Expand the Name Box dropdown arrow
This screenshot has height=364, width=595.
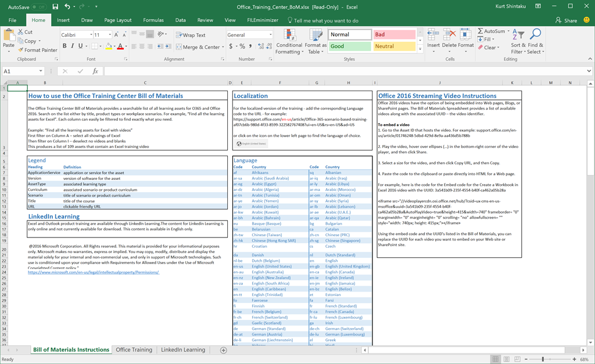pos(41,71)
